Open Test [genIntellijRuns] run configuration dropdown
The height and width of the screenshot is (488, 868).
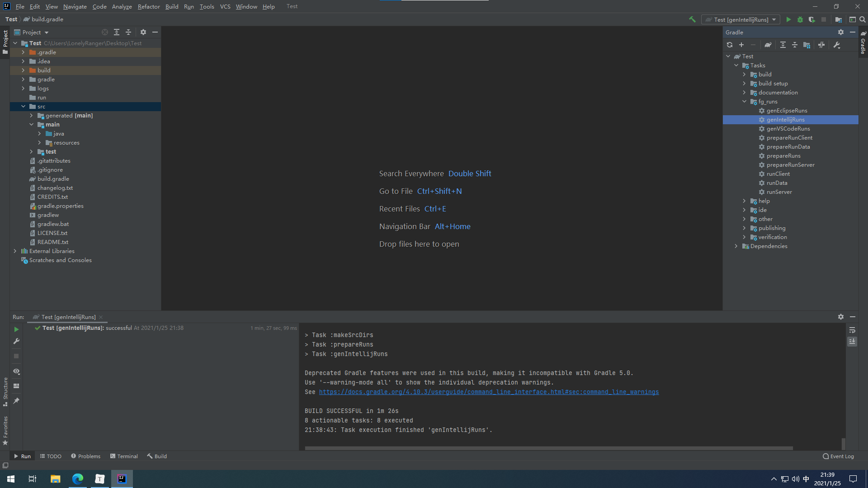741,19
